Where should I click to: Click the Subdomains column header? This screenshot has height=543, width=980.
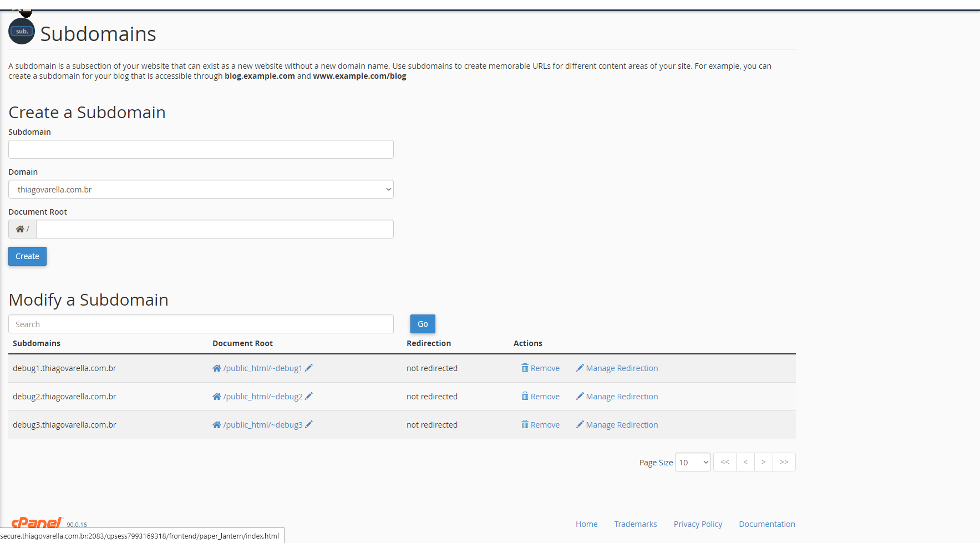tap(37, 343)
